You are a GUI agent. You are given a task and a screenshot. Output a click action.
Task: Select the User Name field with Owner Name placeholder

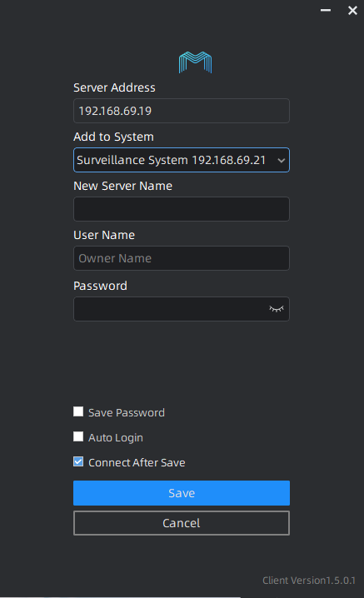182,258
